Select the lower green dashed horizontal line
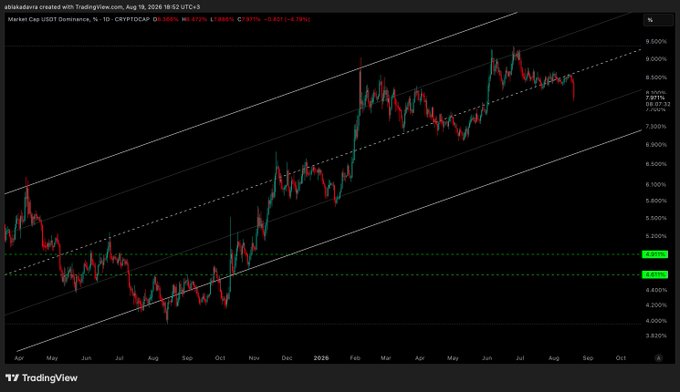This screenshot has width=680, height=392. [x=323, y=274]
